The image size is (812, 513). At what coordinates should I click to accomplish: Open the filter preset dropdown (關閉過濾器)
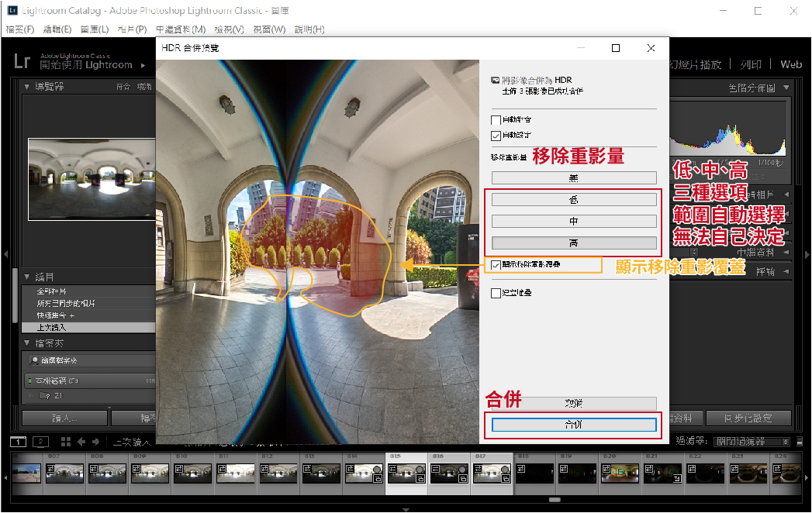coord(752,442)
